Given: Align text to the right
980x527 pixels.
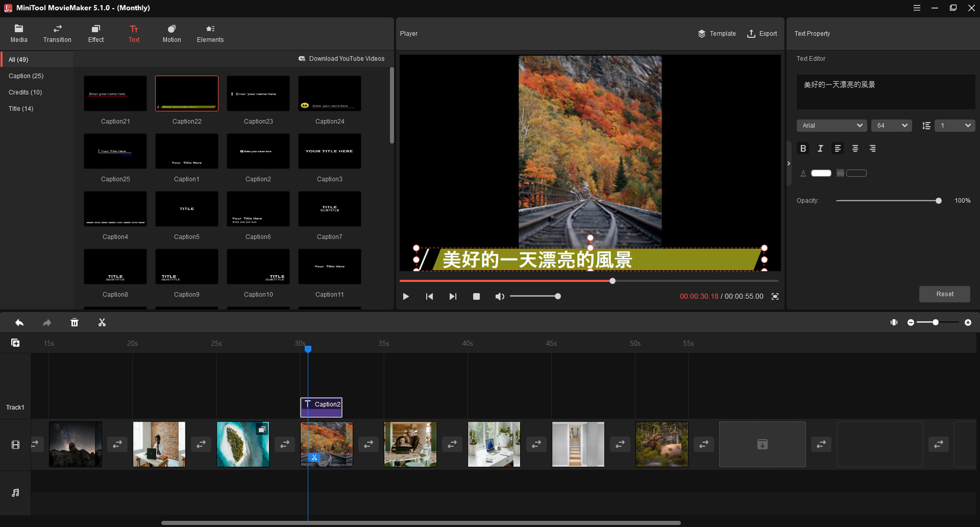Looking at the screenshot, I should (x=872, y=148).
